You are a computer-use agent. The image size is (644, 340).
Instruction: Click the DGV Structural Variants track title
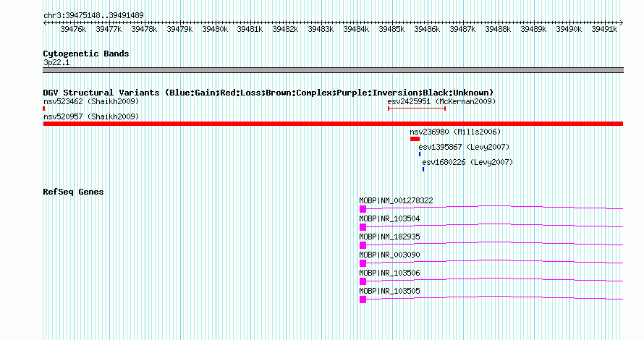[x=268, y=93]
